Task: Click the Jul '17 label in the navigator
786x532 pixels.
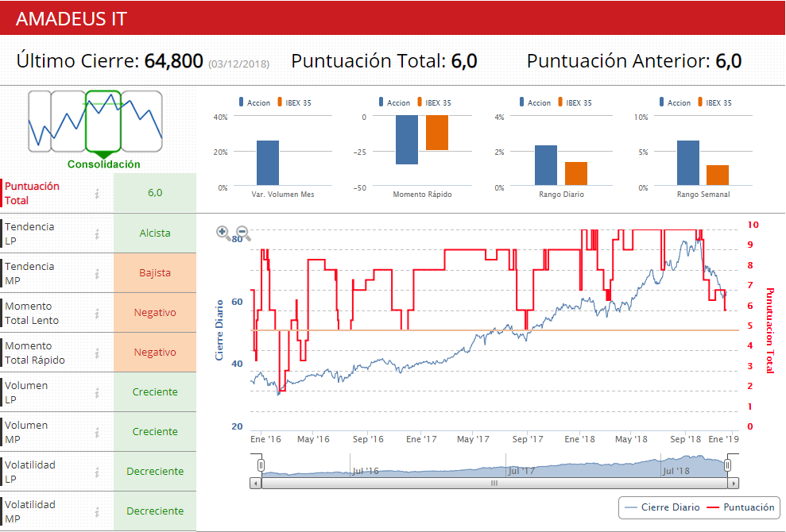Action: tap(522, 471)
